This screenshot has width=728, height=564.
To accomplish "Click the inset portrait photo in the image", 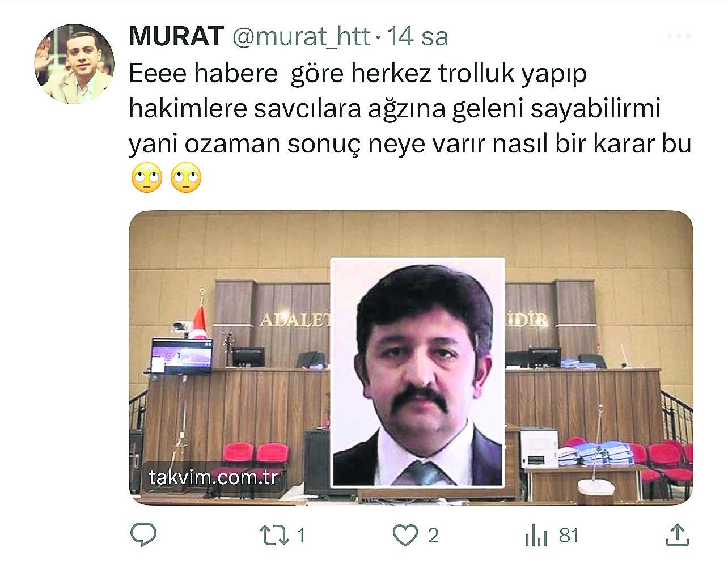I will coord(418,372).
